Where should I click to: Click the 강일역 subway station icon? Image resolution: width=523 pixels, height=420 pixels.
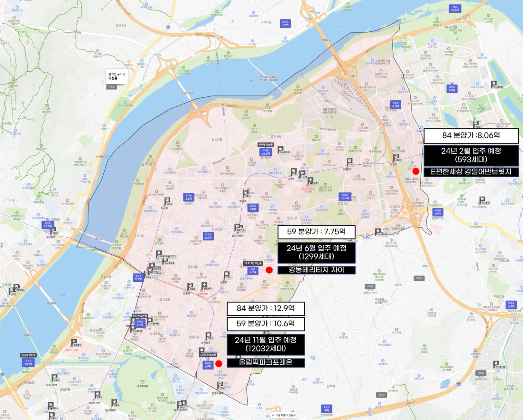click(396, 158)
